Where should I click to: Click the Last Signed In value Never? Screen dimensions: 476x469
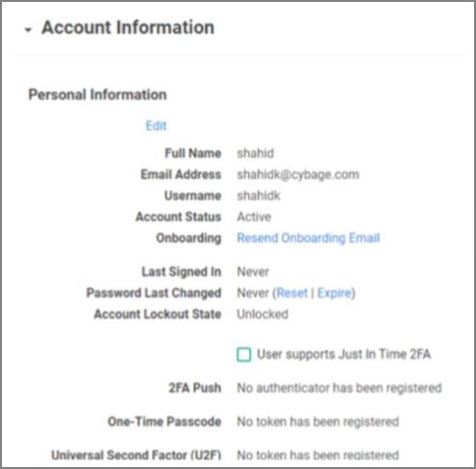point(253,272)
